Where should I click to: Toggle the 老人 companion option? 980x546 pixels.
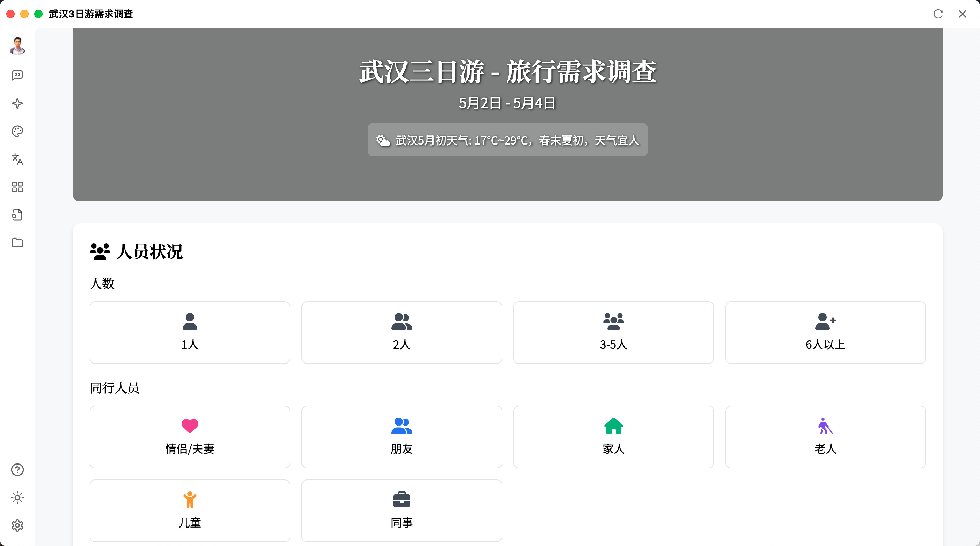[x=826, y=437]
